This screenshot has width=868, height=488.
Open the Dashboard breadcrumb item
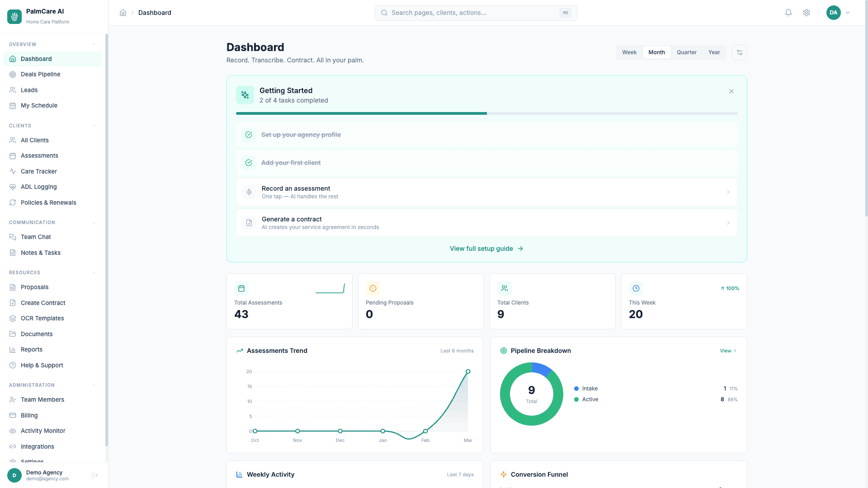(x=155, y=13)
